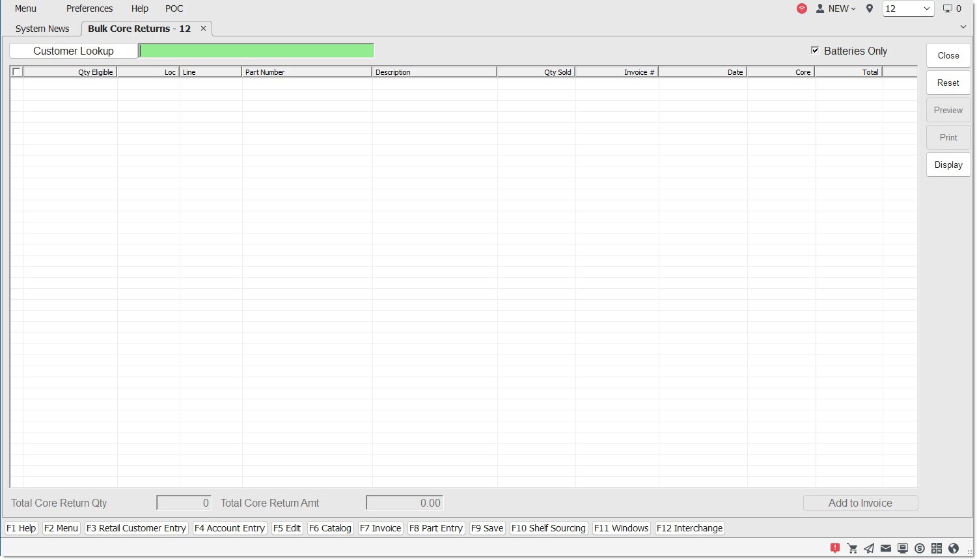Click the Customer Lookup button

(74, 51)
